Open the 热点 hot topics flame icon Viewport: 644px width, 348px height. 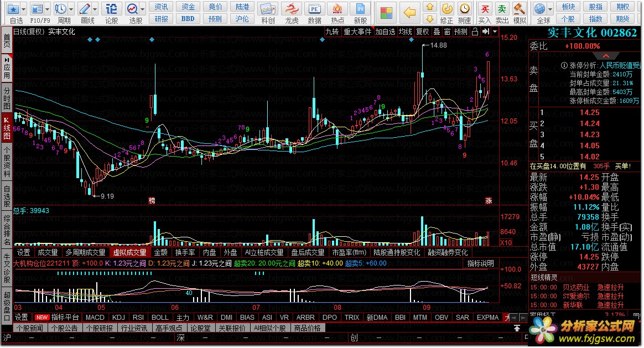tap(337, 9)
